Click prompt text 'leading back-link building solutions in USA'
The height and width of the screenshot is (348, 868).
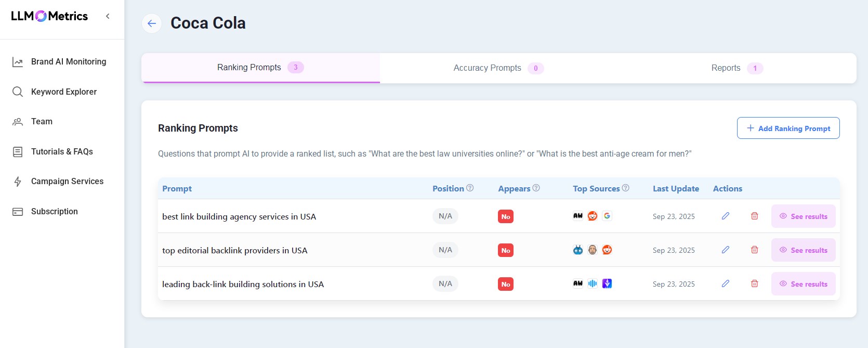[243, 285]
